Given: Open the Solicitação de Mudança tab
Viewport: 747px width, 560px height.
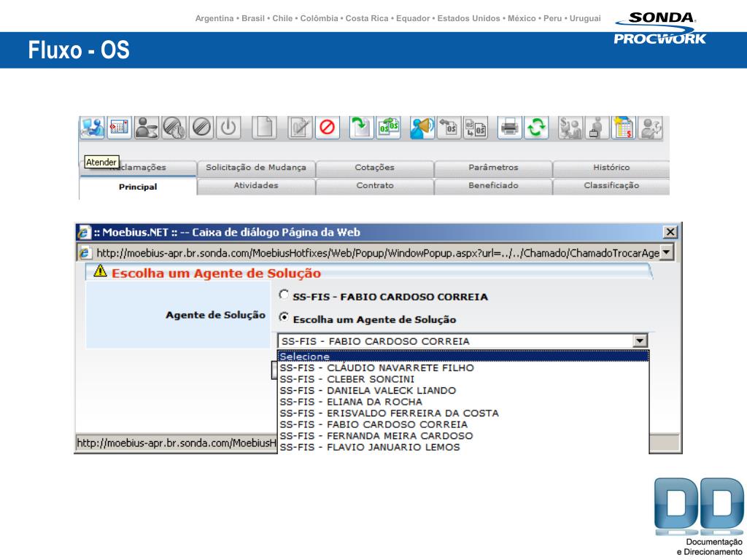Looking at the screenshot, I should tap(256, 168).
